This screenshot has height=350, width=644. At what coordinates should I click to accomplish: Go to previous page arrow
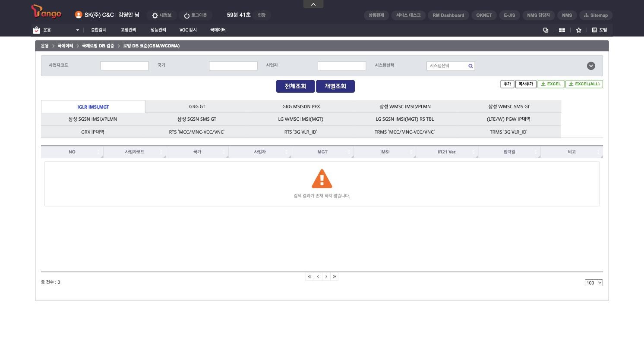point(318,277)
